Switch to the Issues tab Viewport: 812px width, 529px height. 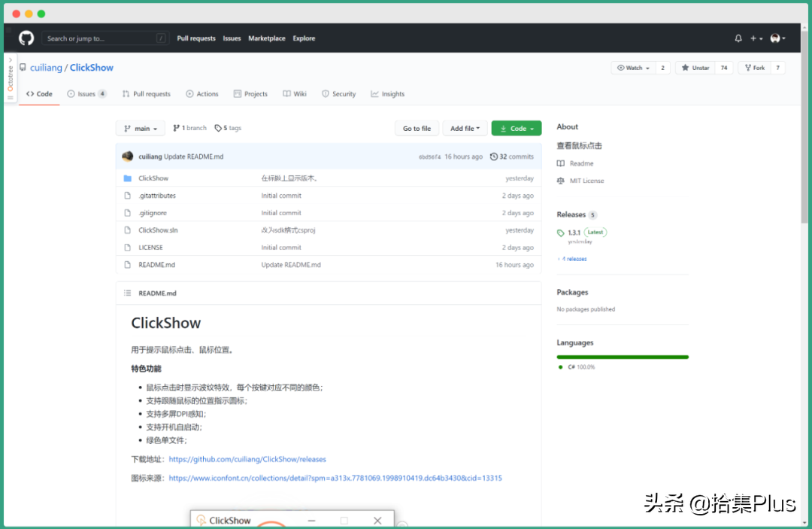pos(86,94)
